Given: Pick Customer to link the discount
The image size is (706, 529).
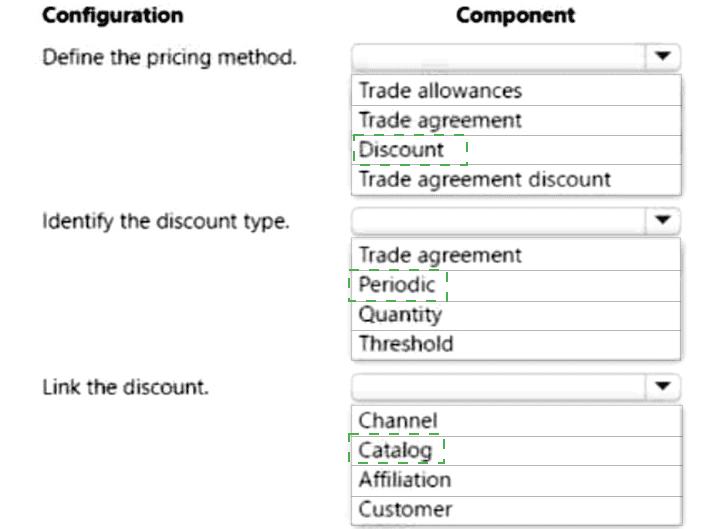Looking at the screenshot, I should coord(405,509).
